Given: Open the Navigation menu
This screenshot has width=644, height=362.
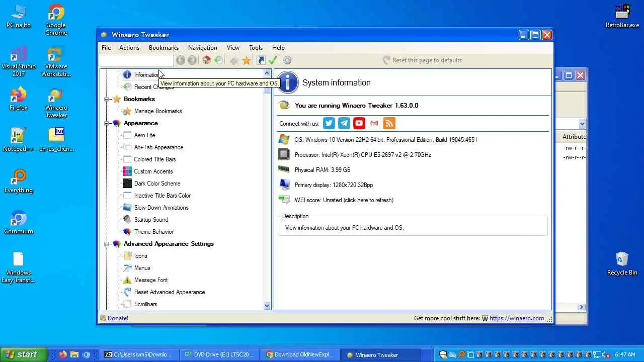Looking at the screenshot, I should click(203, 48).
